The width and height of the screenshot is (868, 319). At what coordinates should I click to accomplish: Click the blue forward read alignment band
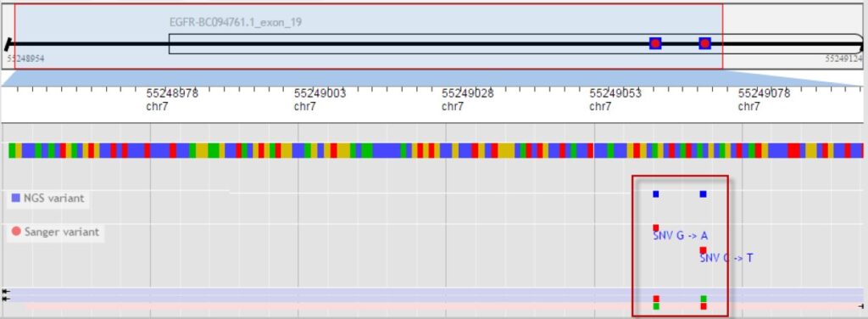pyautogui.click(x=433, y=295)
